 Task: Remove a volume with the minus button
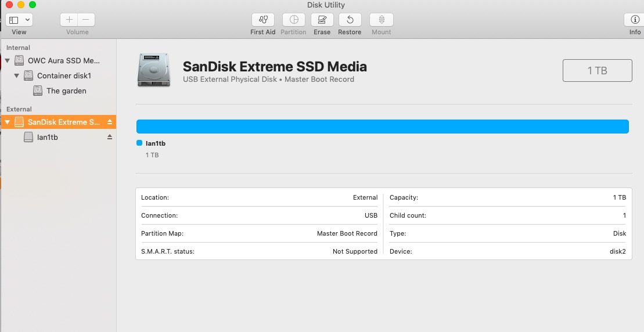click(x=86, y=20)
